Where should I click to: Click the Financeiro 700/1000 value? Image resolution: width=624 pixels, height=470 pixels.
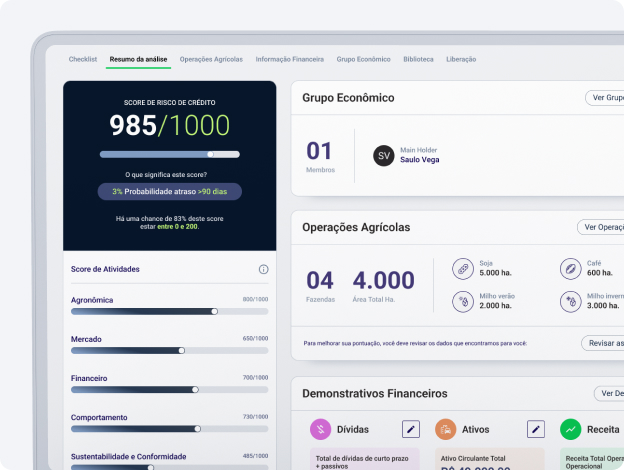255,377
